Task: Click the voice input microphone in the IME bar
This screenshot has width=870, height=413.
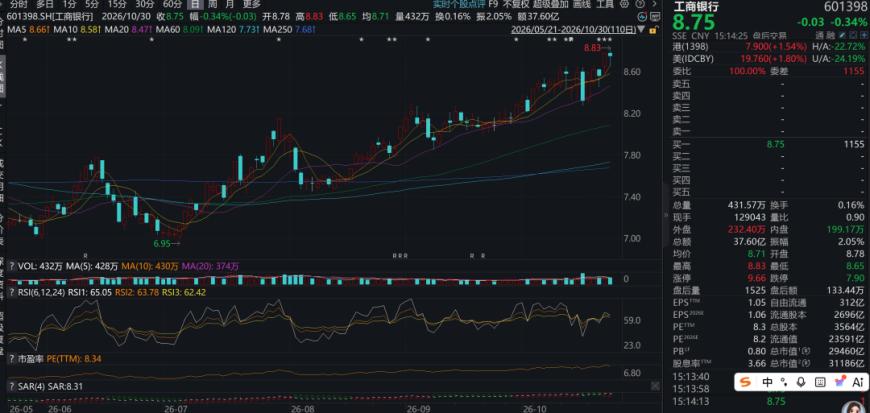Action: (801, 382)
